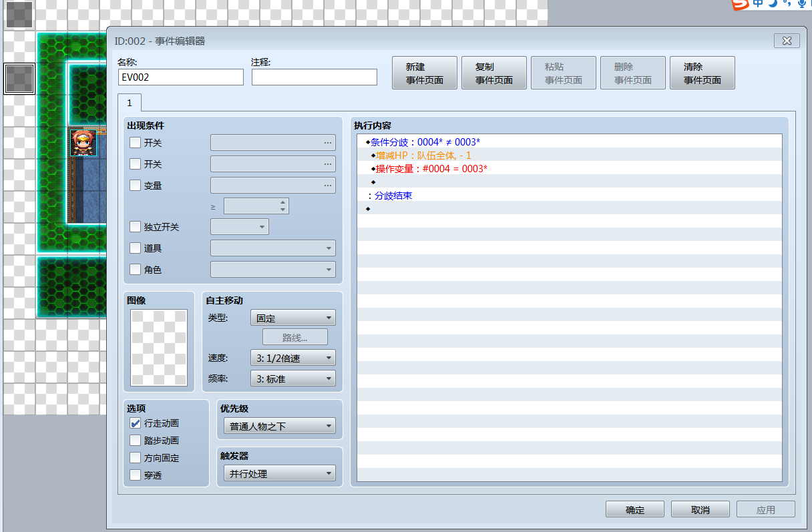812x532 pixels.
Task: Open the 优先级 dropdown showing 普通人物之下
Action: [280, 426]
